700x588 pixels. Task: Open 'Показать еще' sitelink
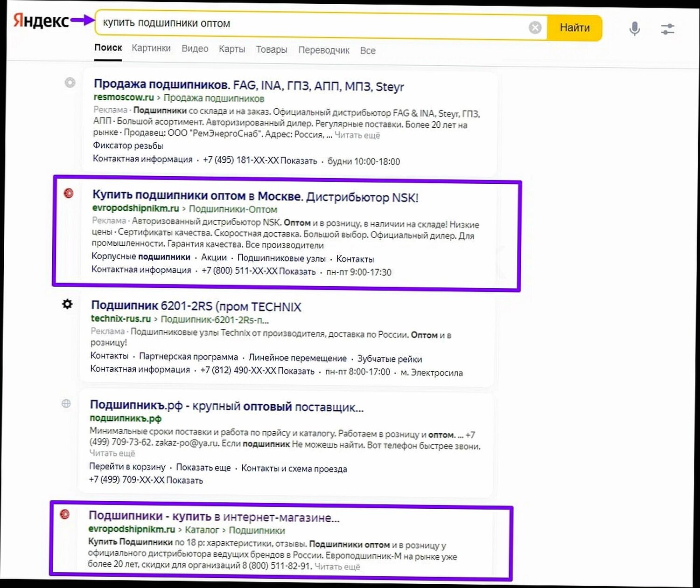[x=203, y=468]
